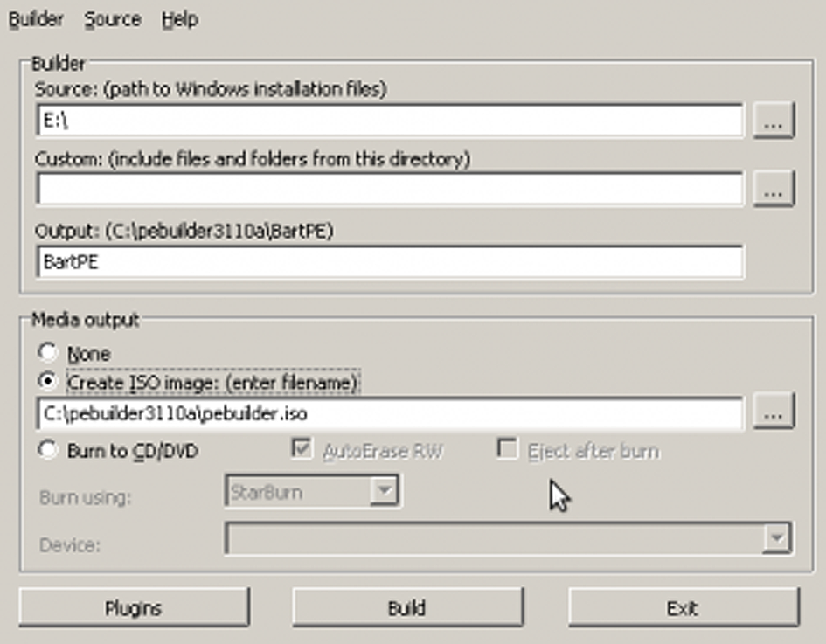
Task: Expand the Burn using StarBurn dropdown
Action: (383, 492)
